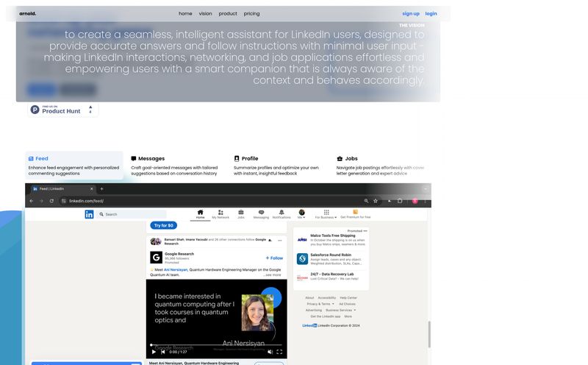
Task: Select the Feed feature tab
Action: point(74,166)
